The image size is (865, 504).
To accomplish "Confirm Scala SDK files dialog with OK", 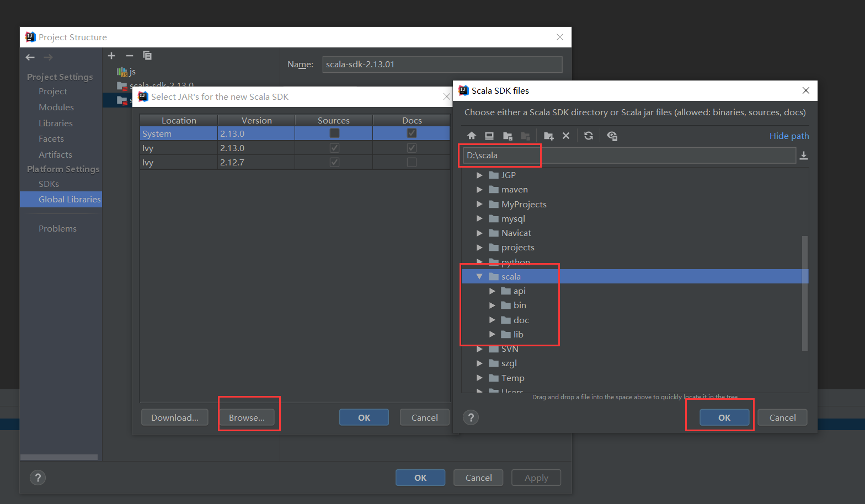I will [x=724, y=417].
